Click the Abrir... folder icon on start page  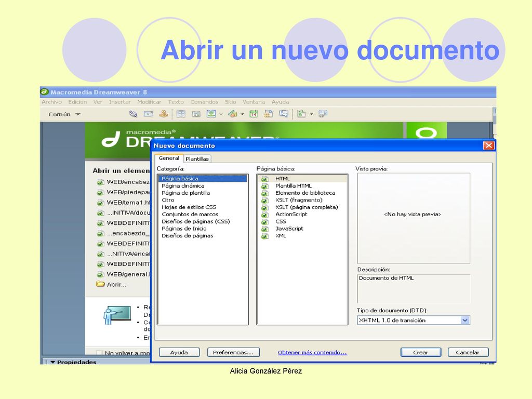100,284
